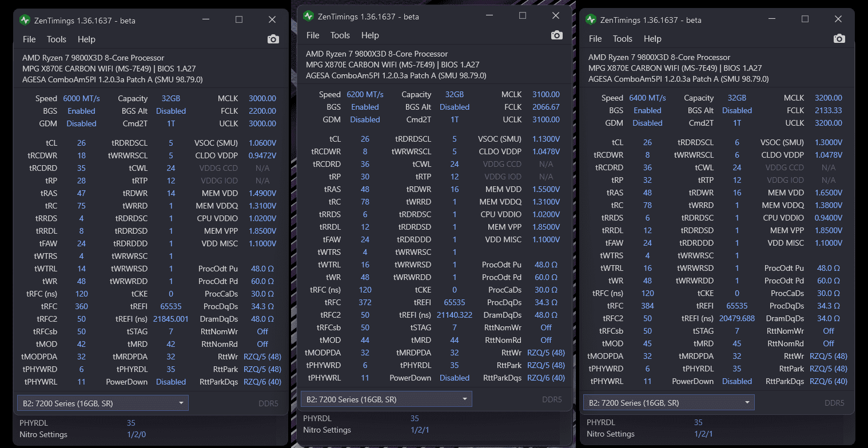The image size is (868, 448).
Task: Expand the B2 slot selector in middle window
Action: (x=387, y=399)
